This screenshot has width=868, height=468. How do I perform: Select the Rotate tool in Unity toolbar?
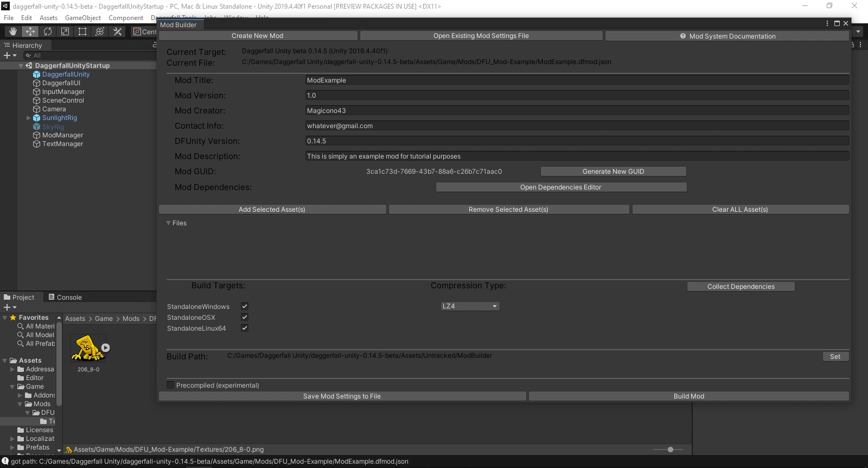[48, 31]
